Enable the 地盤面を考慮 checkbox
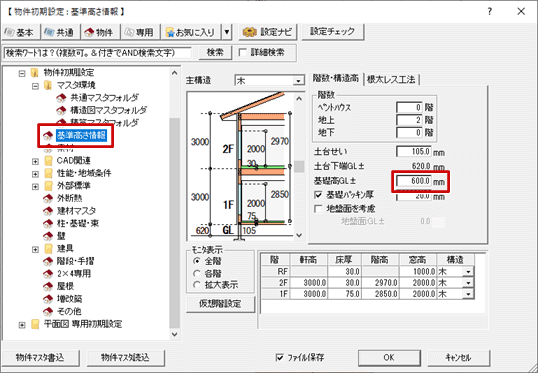Image resolution: width=538 pixels, height=373 pixels. tap(318, 209)
